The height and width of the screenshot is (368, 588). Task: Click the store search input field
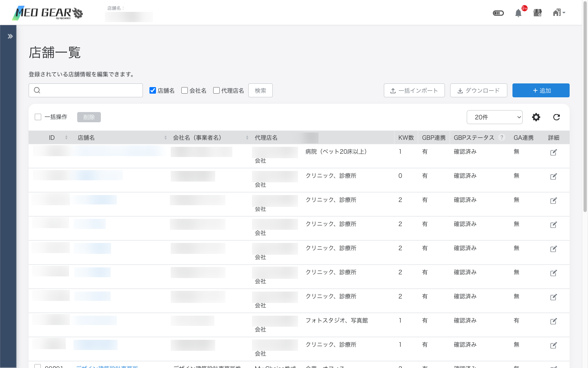86,90
